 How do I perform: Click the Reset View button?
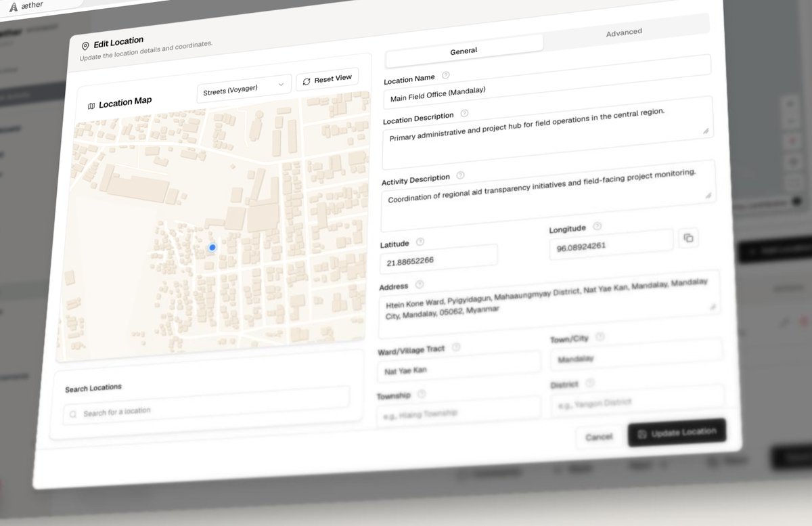point(328,80)
